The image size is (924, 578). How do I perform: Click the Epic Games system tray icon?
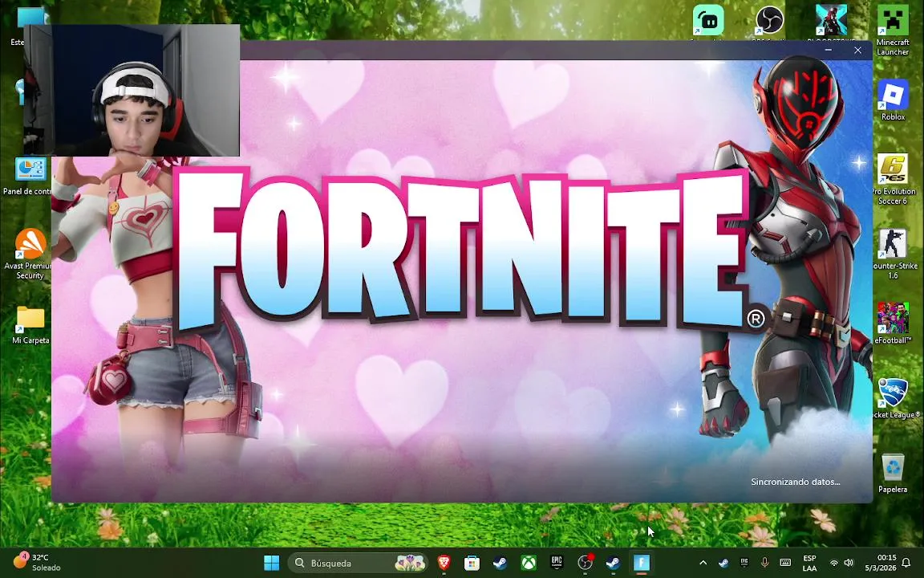[x=744, y=563]
